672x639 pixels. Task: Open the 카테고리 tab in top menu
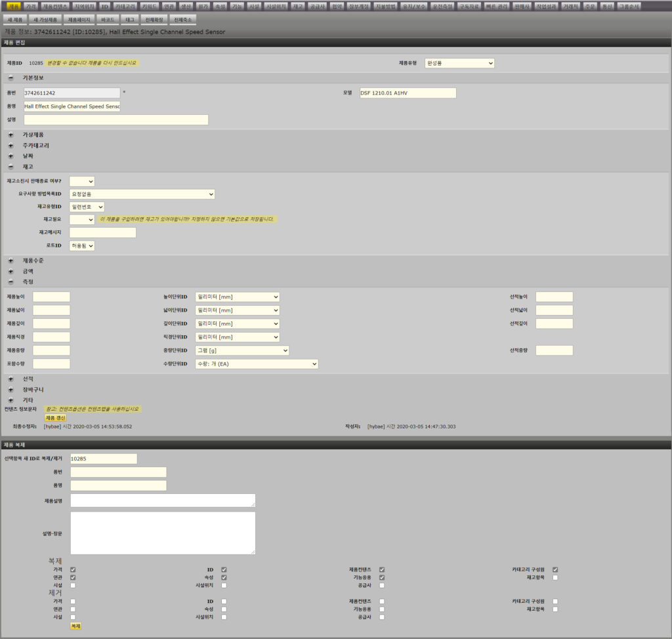click(x=125, y=6)
